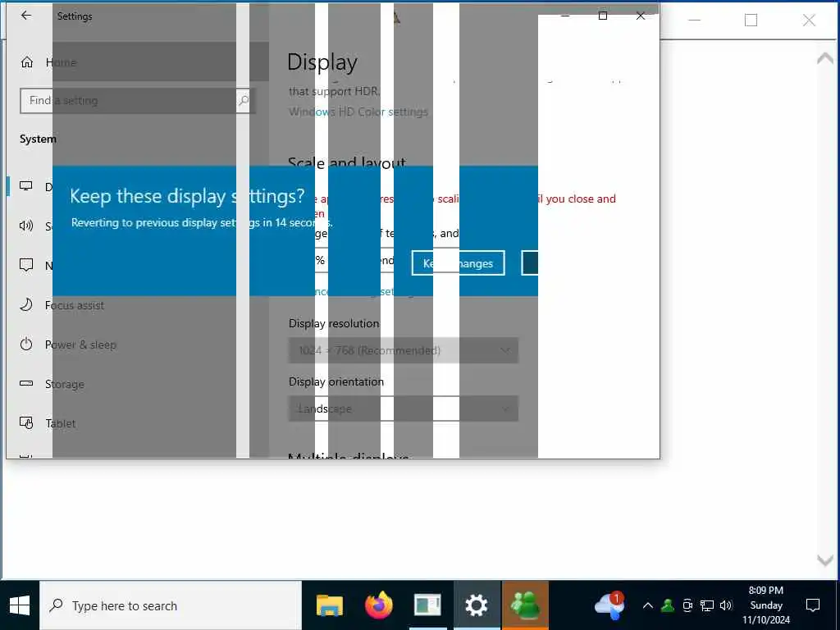The width and height of the screenshot is (840, 630).
Task: Click the green person tray icon
Action: click(x=668, y=606)
